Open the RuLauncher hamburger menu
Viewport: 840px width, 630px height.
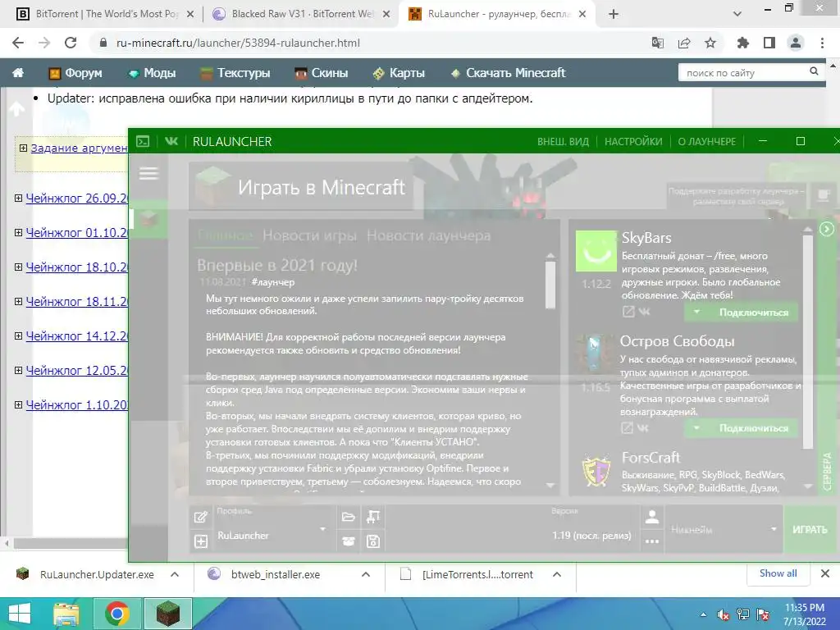(x=148, y=173)
